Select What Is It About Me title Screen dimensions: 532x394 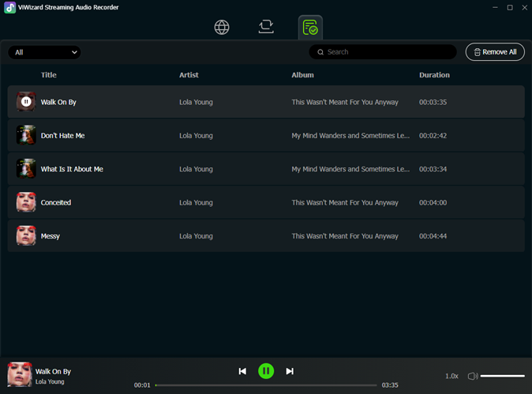[x=72, y=169]
